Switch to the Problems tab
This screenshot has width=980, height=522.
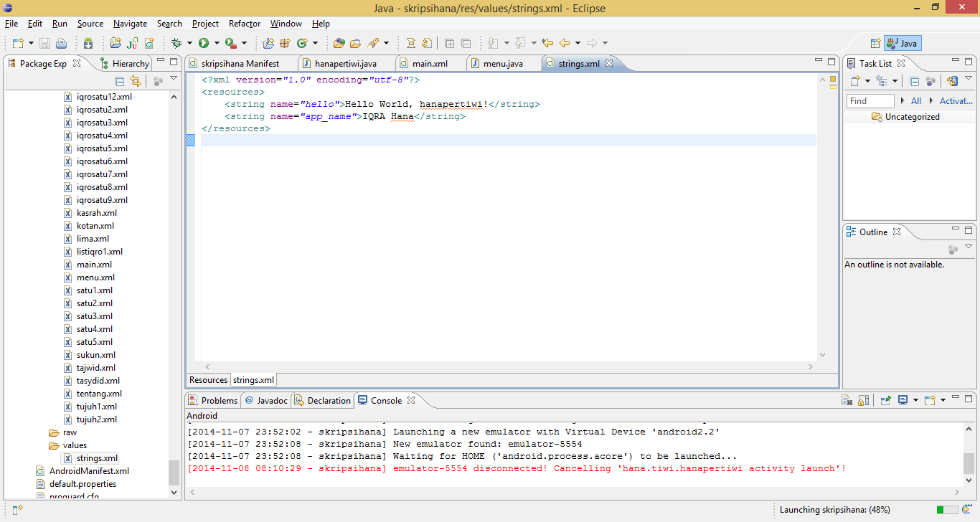click(x=212, y=400)
